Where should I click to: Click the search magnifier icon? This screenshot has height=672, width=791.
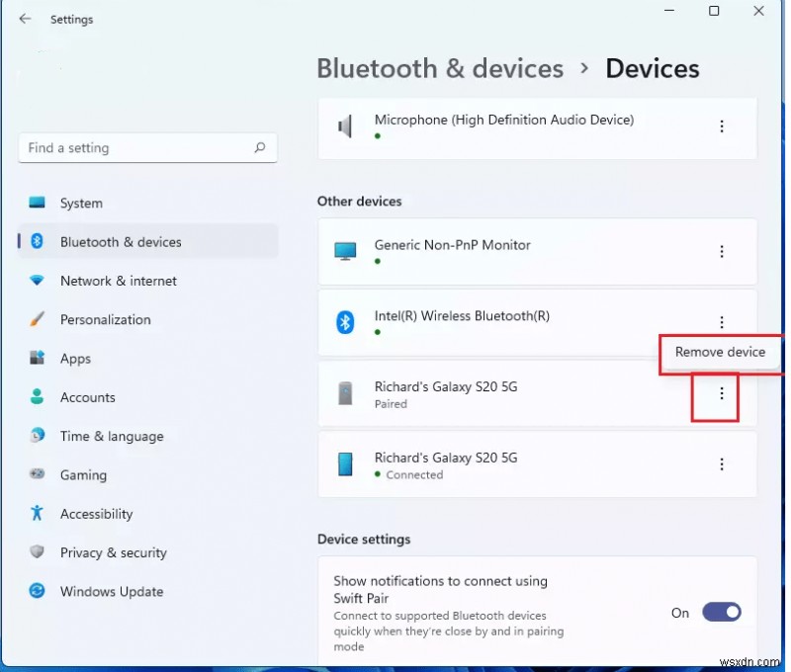coord(260,147)
